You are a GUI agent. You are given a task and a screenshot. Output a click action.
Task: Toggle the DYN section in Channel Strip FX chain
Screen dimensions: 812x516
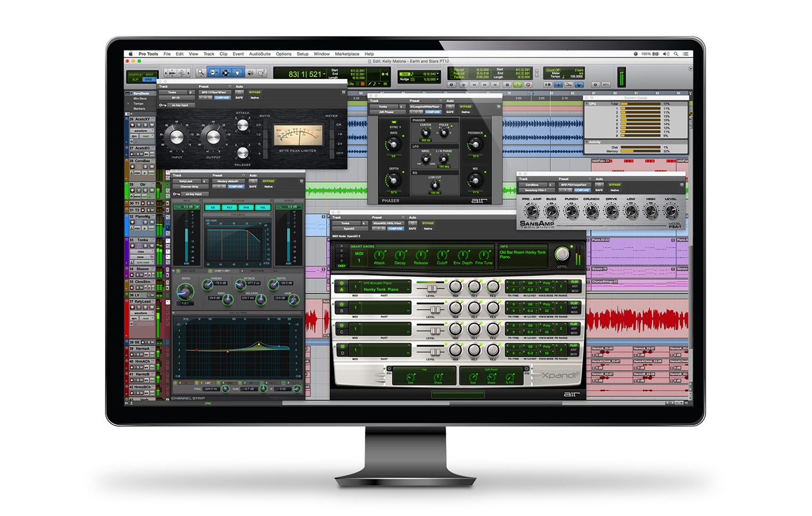[246, 207]
